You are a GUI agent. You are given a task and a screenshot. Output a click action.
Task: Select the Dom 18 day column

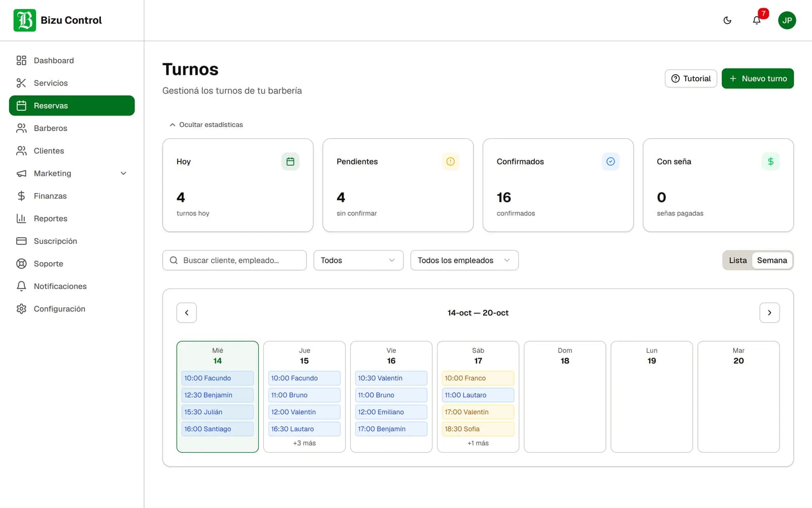pos(565,397)
